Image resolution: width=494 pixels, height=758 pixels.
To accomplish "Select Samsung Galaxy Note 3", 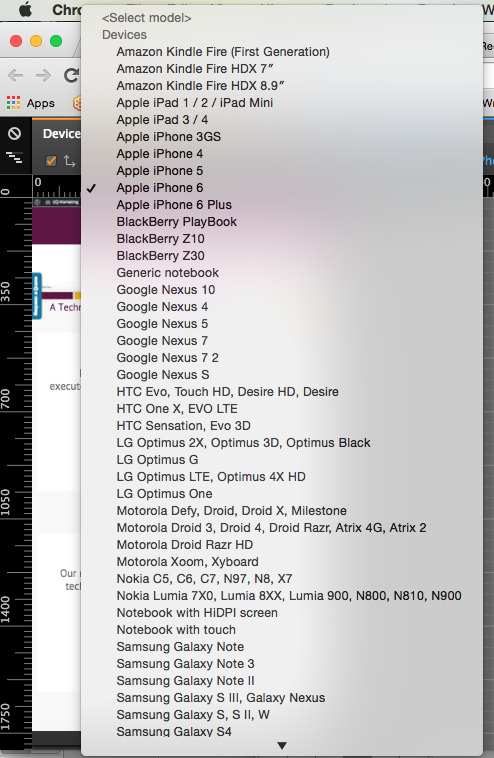I will coord(282,664).
